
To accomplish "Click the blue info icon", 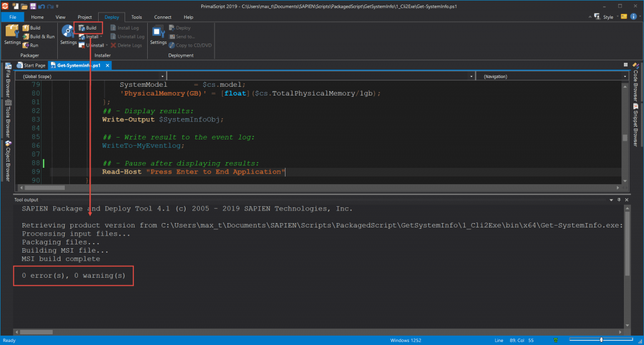I will click(x=633, y=16).
